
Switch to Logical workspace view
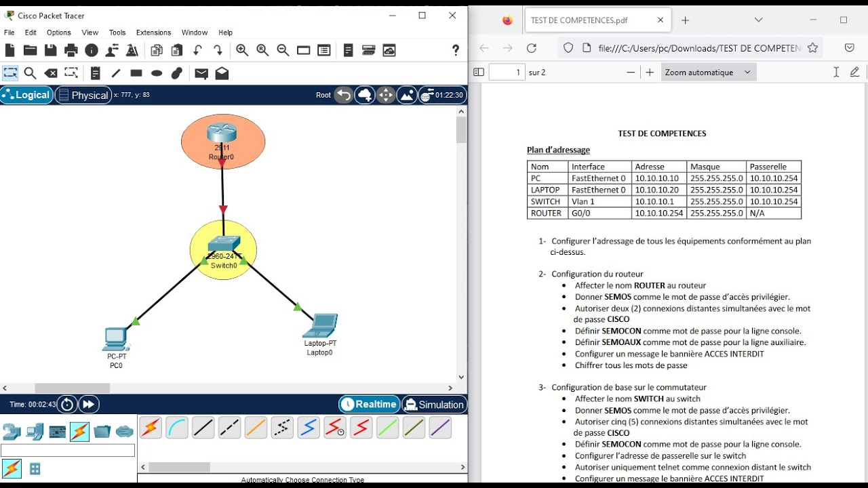[x=27, y=95]
